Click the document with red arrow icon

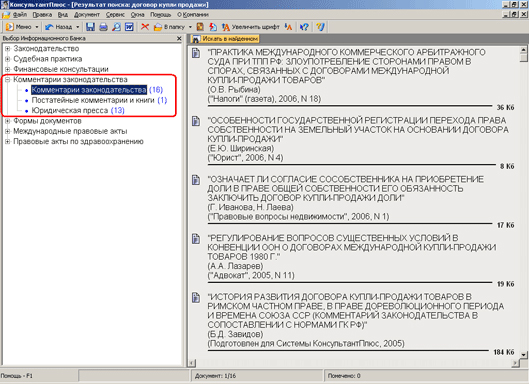pos(213,27)
